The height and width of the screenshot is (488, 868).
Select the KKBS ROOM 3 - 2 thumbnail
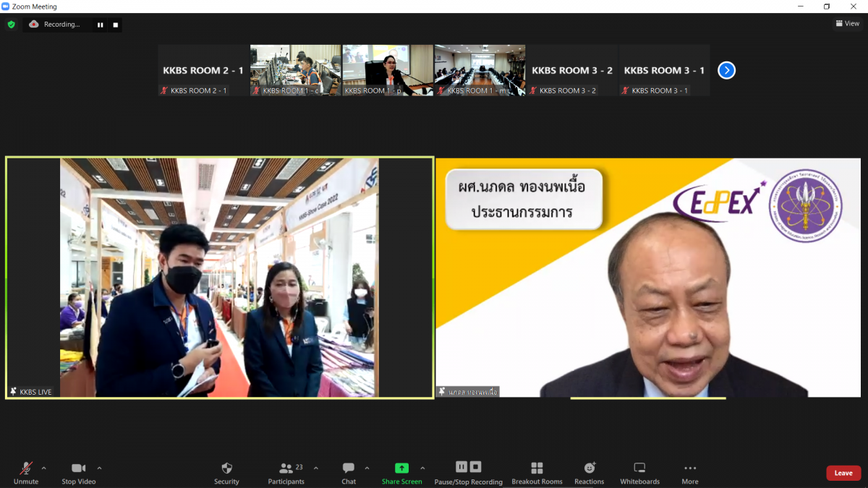point(571,70)
